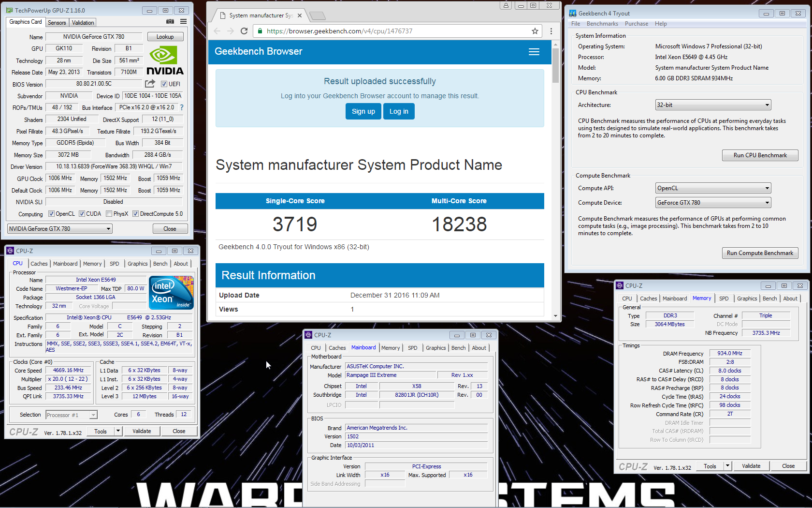Screen dimensions: 812x508
Task: Click the Log in button
Action: [x=399, y=111]
